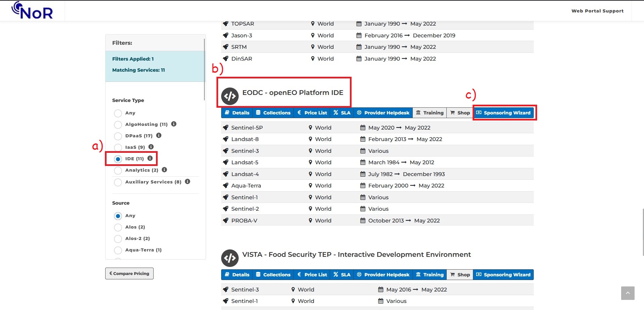Click info icon beside Auxiliary Services
The image size is (644, 310).
tap(188, 181)
